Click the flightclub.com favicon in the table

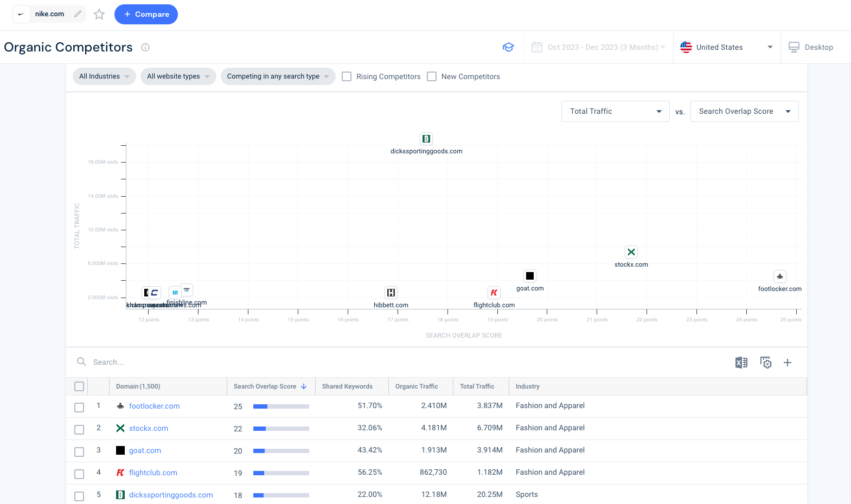120,473
